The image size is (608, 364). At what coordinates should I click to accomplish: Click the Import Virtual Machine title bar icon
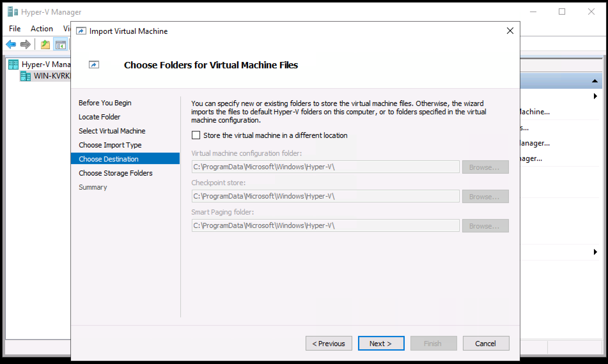tap(81, 31)
